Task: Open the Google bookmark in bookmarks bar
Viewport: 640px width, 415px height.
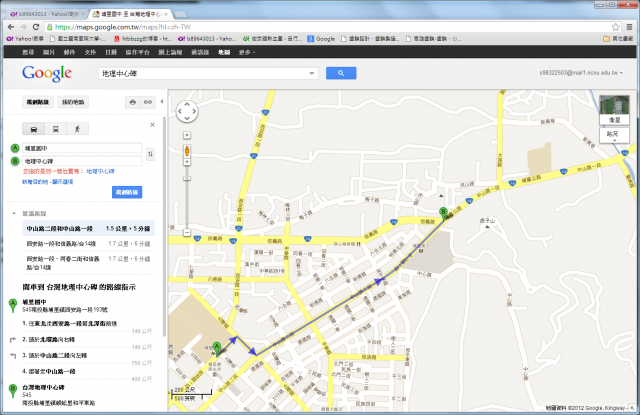Action: point(321,39)
